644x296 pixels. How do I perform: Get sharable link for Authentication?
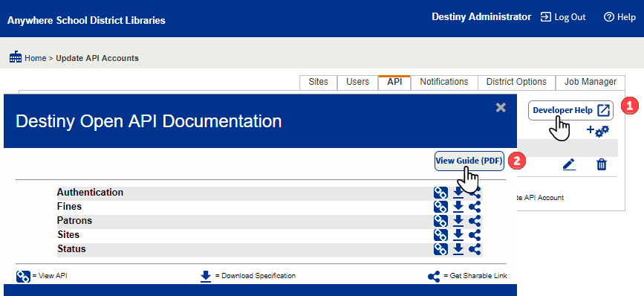point(475,193)
